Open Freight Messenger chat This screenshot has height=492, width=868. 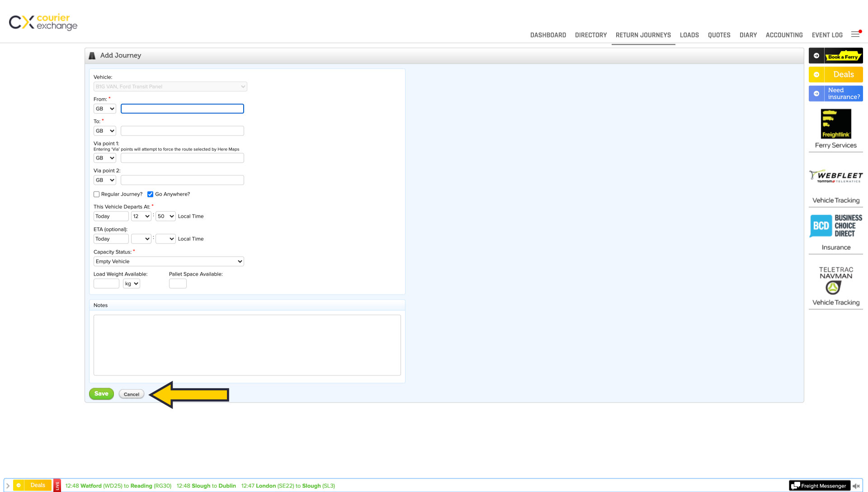[819, 486]
